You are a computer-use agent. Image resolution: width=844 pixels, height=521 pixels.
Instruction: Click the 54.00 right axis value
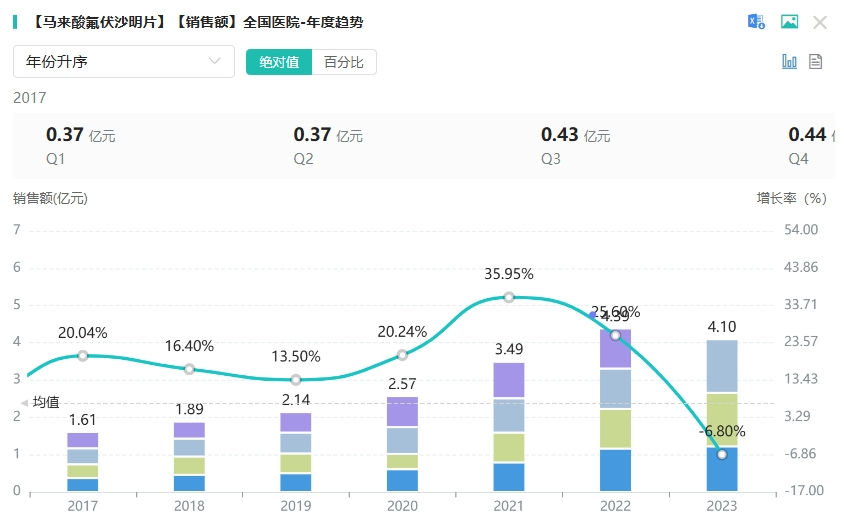[x=801, y=230]
